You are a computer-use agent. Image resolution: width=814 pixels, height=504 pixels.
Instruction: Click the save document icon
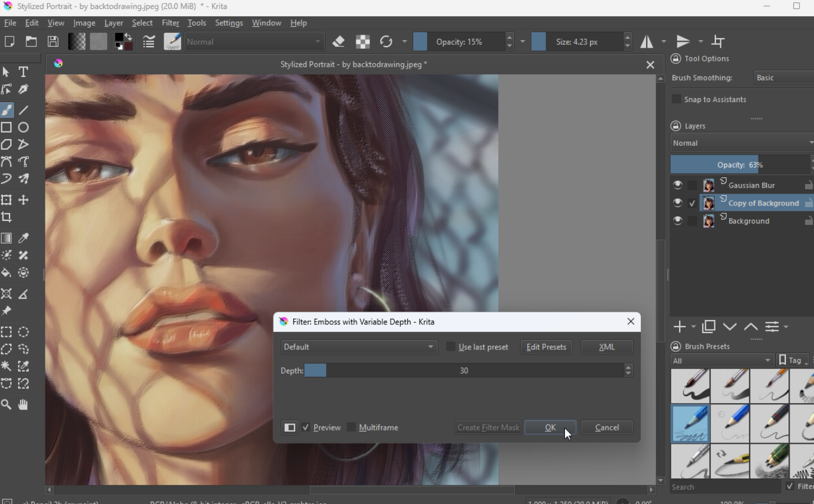53,42
